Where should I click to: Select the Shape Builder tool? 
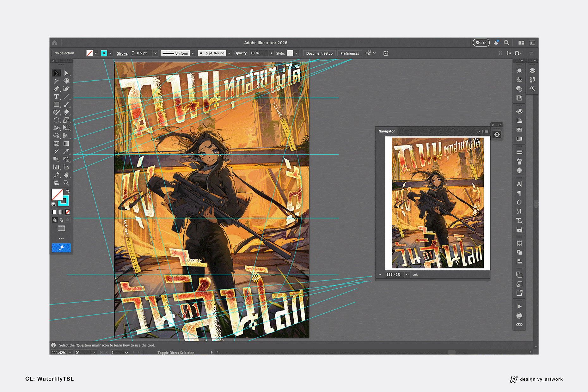(56, 136)
